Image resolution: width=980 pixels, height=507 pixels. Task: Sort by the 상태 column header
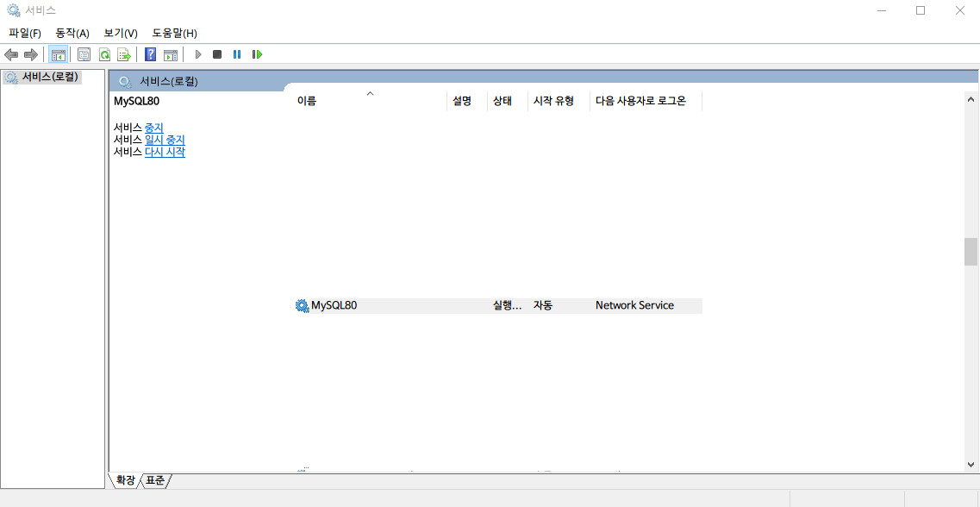pos(507,101)
